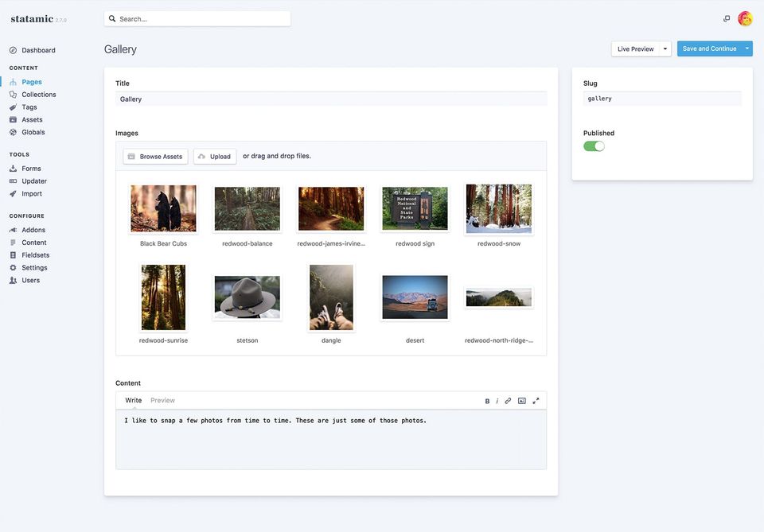Viewport: 764px width, 532px height.
Task: Click into the Content text area
Action: (331, 440)
